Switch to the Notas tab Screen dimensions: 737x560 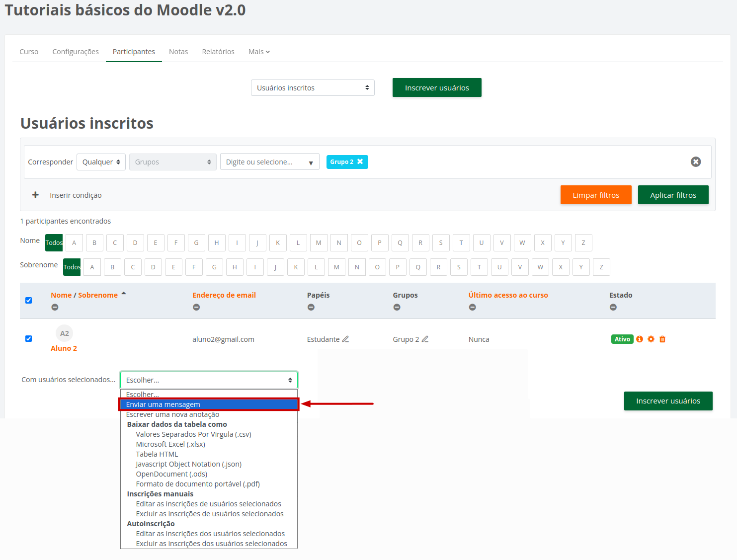pyautogui.click(x=178, y=52)
